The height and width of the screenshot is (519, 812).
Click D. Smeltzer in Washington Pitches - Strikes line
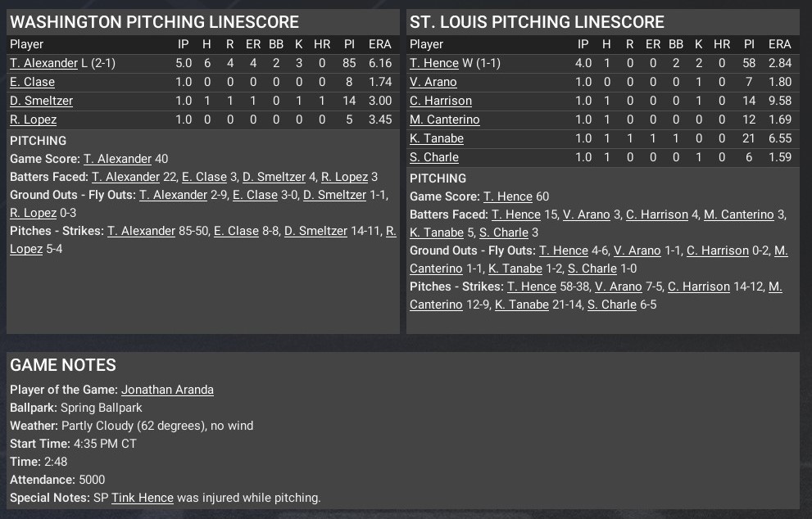315,231
